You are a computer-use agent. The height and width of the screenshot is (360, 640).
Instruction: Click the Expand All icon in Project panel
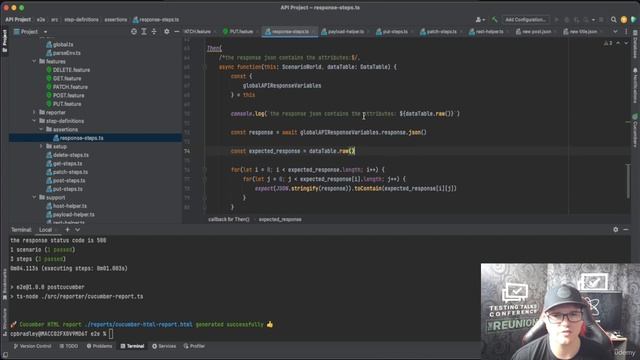[144, 31]
